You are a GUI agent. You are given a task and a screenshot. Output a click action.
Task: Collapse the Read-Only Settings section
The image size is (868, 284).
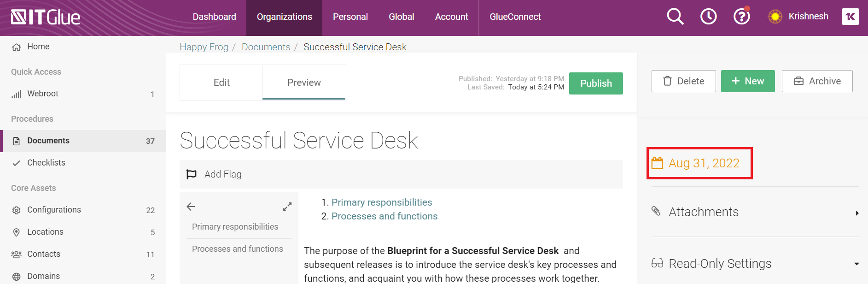point(755,264)
